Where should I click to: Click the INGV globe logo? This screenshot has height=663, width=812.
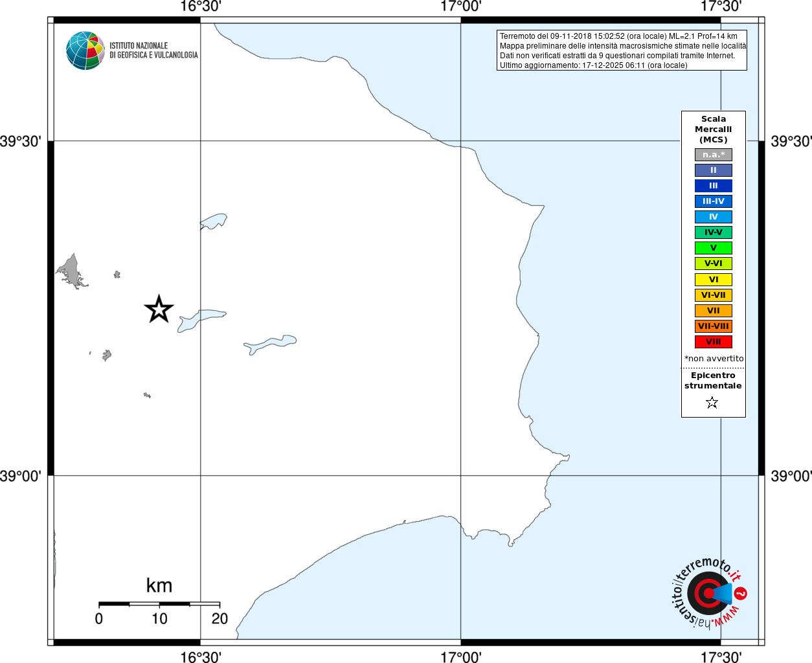tap(85, 51)
